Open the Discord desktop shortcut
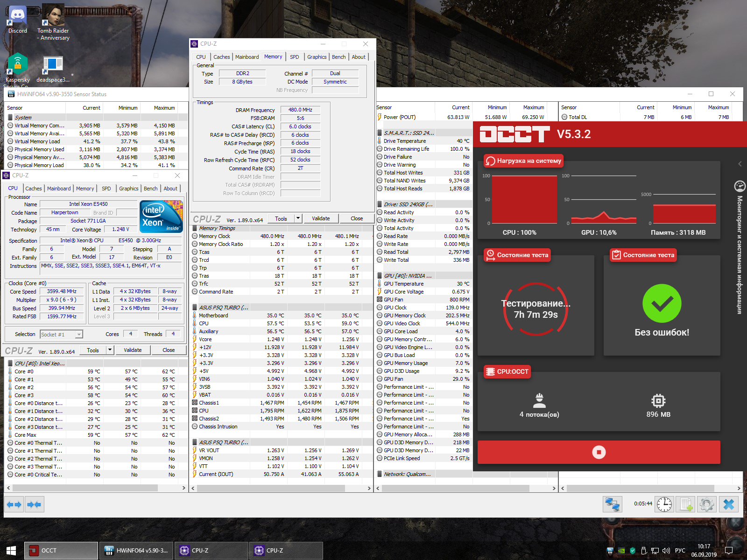The width and height of the screenshot is (747, 560). coord(18,19)
